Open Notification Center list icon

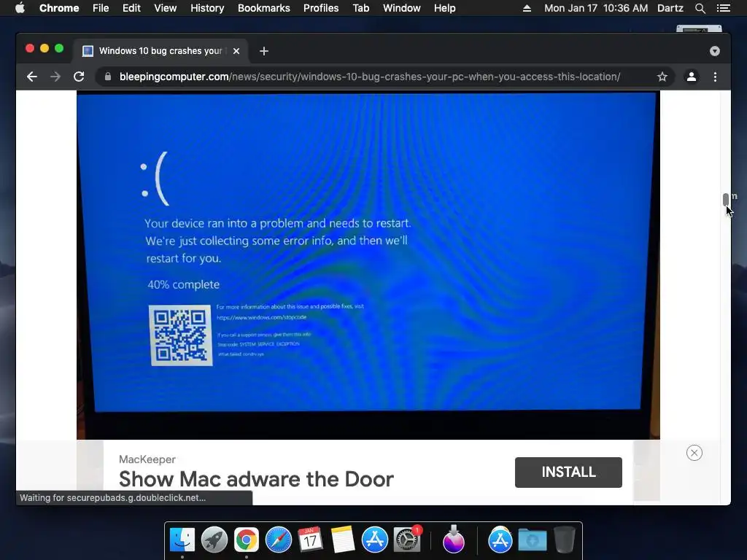click(x=723, y=8)
